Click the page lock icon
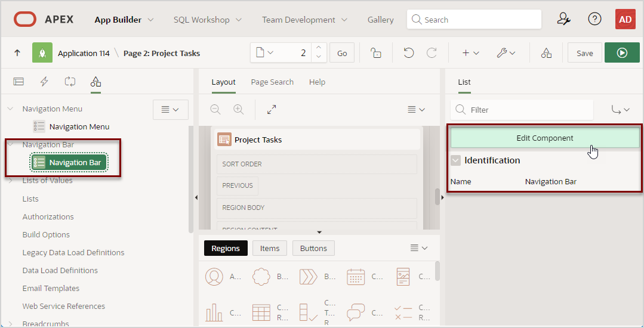644x328 pixels. click(376, 52)
